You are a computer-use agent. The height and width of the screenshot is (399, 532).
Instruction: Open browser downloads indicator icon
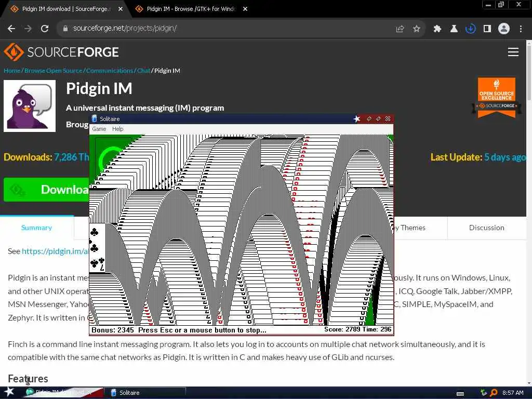coord(470,29)
